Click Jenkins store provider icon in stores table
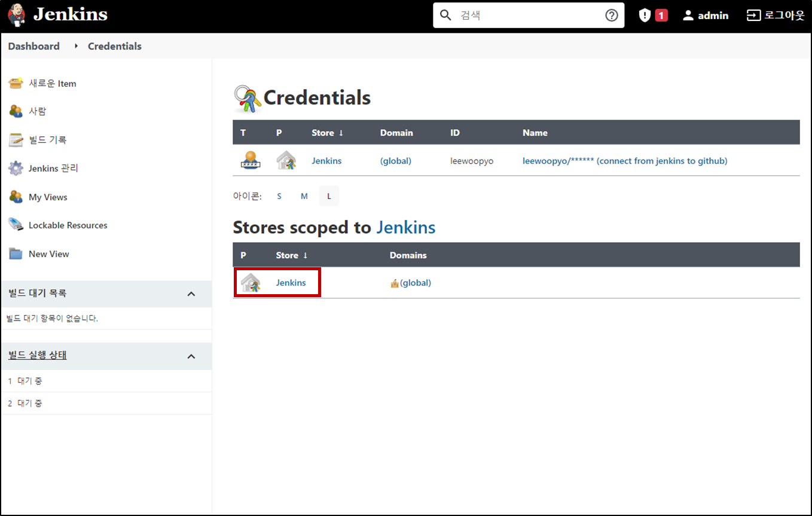This screenshot has height=516, width=812. 251,282
